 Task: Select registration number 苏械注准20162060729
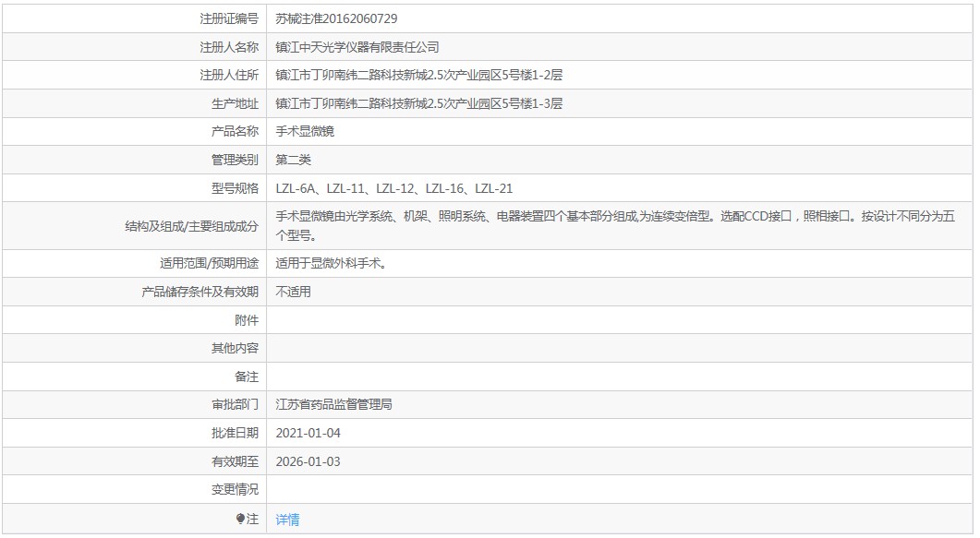point(336,18)
